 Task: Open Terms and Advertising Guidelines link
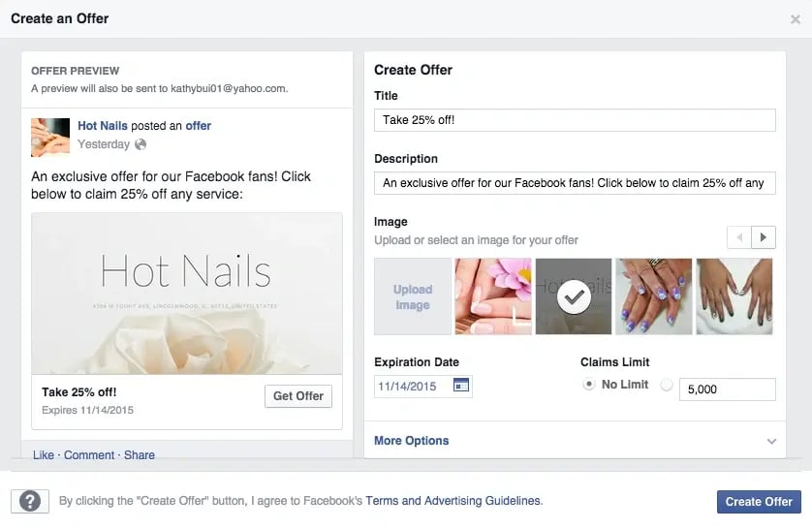pyautogui.click(x=453, y=501)
